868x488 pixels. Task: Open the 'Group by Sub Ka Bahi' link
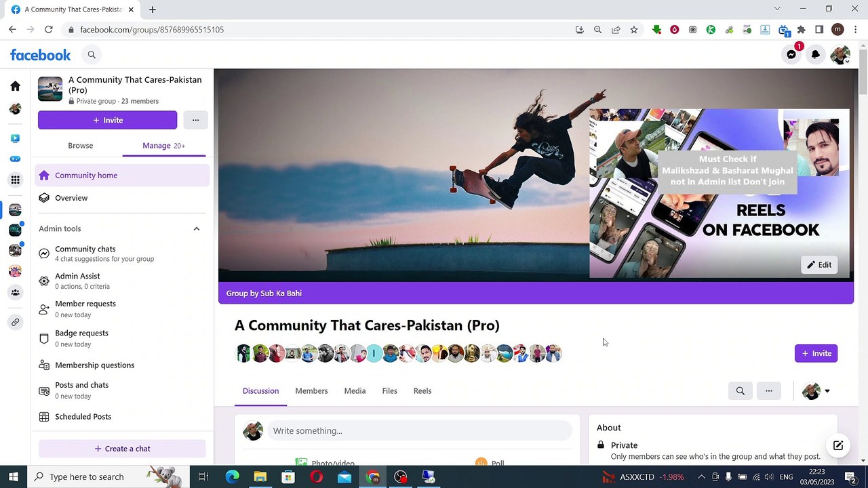tap(264, 293)
